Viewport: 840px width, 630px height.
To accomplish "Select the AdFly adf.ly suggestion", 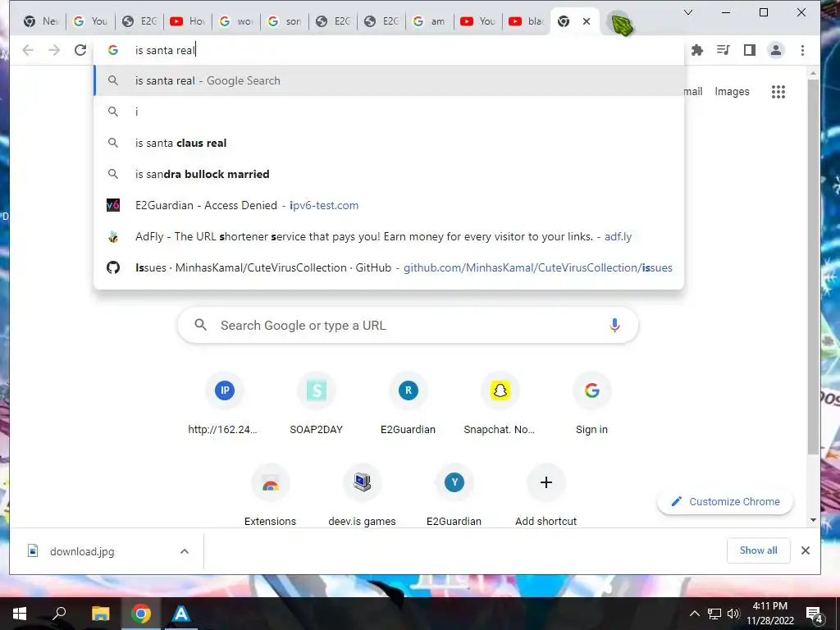I will (389, 236).
